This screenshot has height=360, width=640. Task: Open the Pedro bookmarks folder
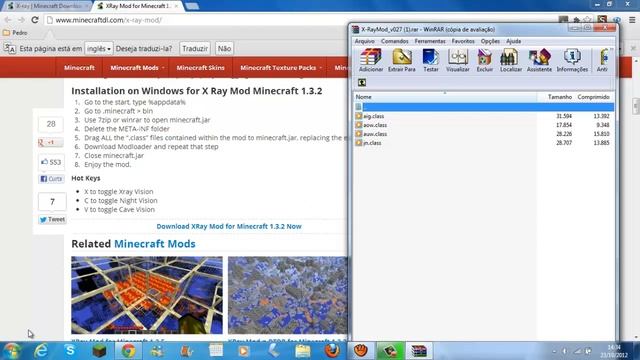pos(15,33)
